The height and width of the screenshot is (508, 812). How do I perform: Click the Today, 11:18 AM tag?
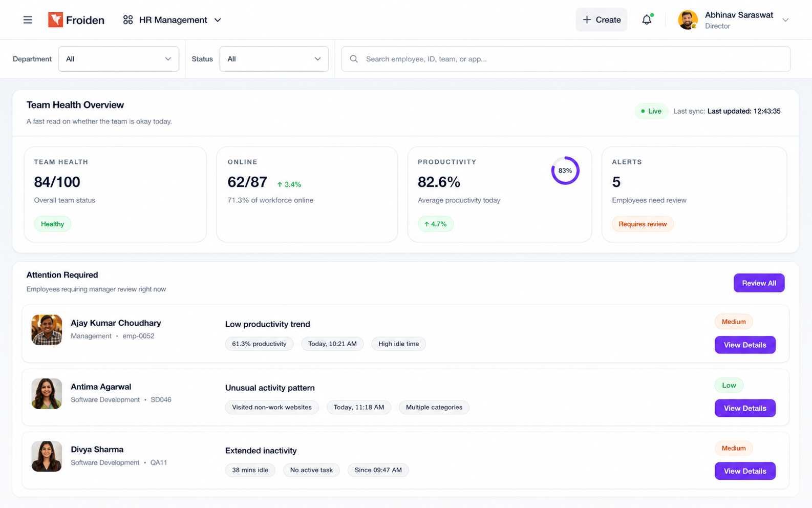coord(359,407)
